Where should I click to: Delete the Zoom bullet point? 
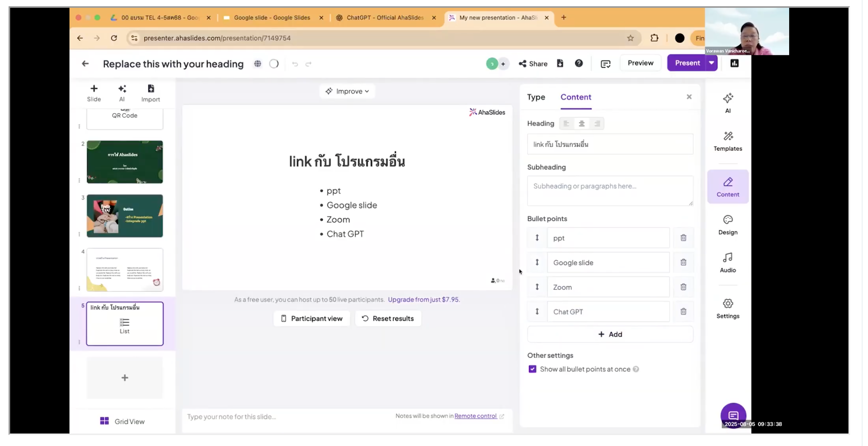[x=683, y=287]
